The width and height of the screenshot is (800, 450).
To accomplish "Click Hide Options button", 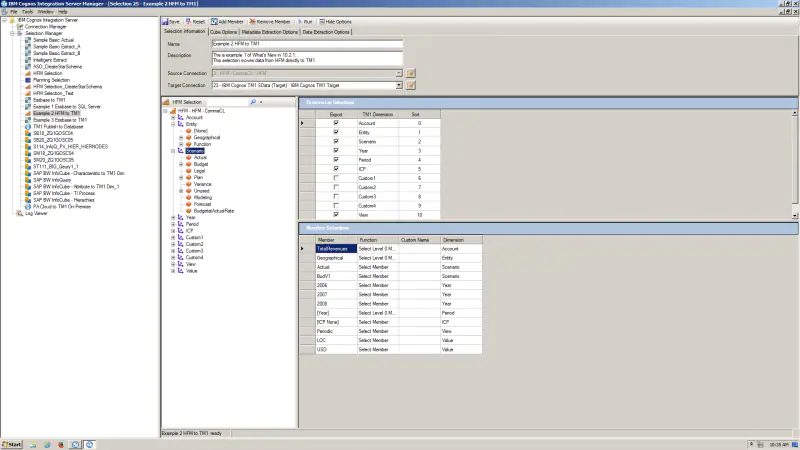I will point(336,21).
